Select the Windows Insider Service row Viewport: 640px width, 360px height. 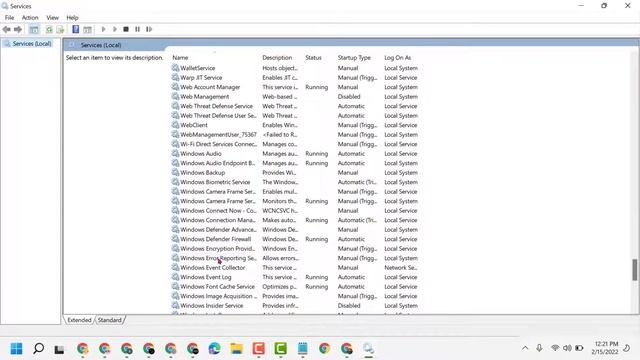click(x=295, y=306)
